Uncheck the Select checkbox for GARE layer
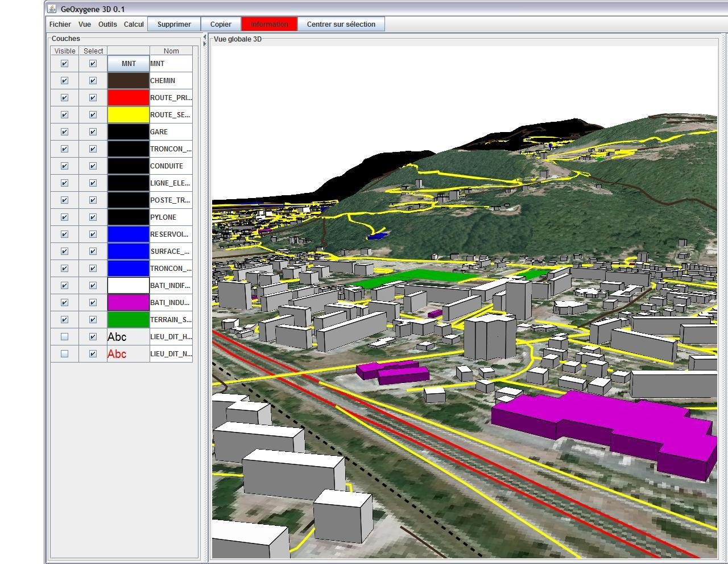Screen dimensions: 728x564 click(93, 132)
